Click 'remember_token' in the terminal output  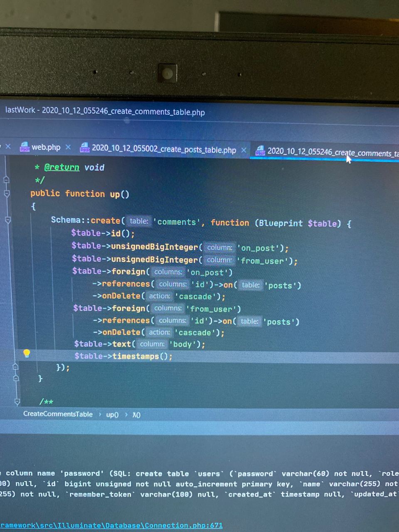tap(101, 494)
